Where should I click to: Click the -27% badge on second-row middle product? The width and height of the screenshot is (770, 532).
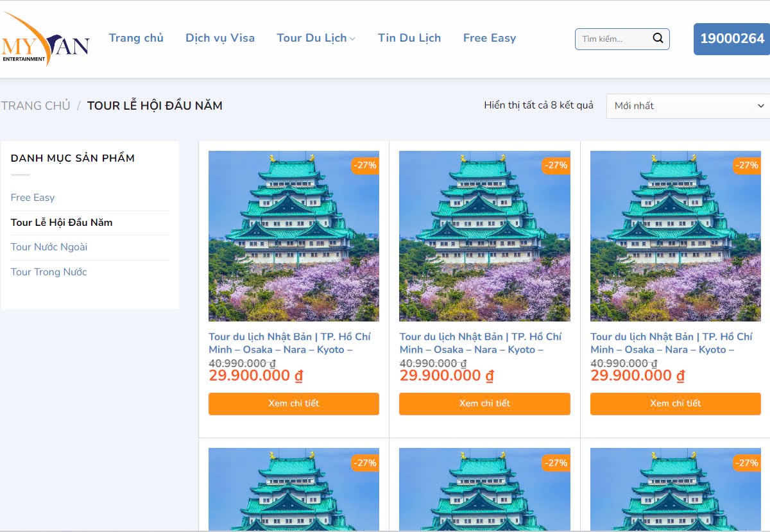[x=556, y=463]
